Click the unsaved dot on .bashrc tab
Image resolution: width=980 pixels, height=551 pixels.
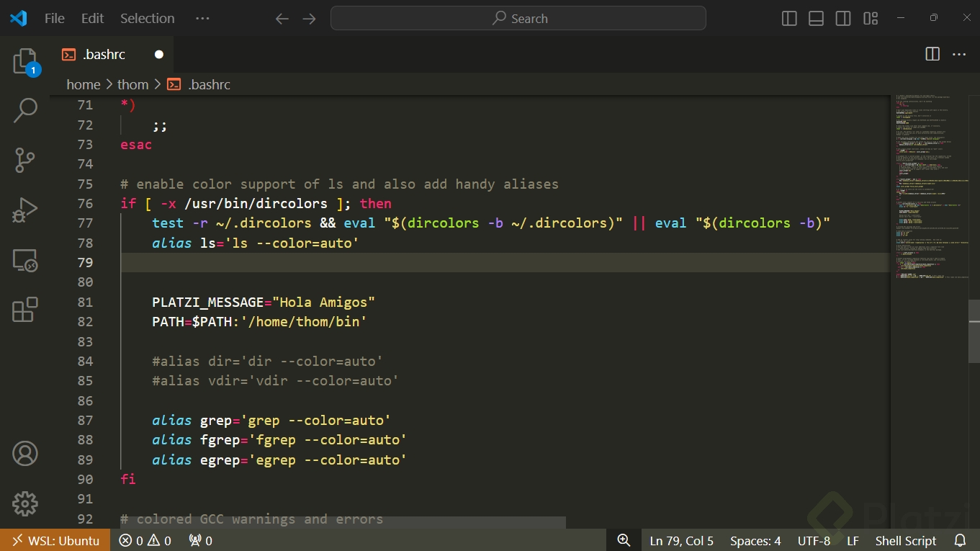(159, 55)
